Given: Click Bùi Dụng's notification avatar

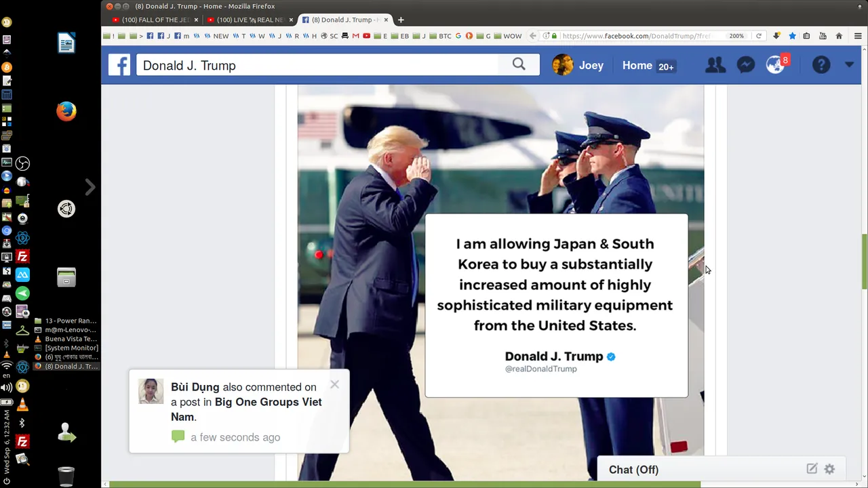Looking at the screenshot, I should pyautogui.click(x=151, y=391).
